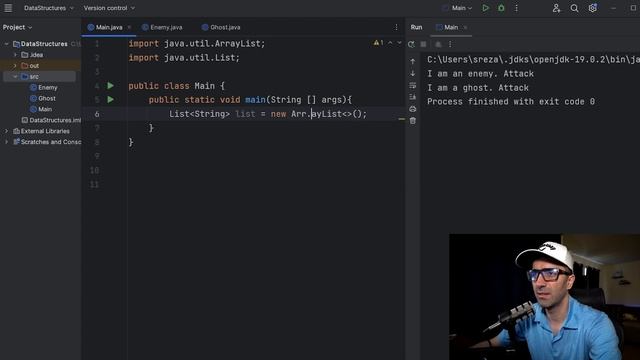
Task: Click 'I am an enemy. Attack' output line
Action: click(480, 74)
